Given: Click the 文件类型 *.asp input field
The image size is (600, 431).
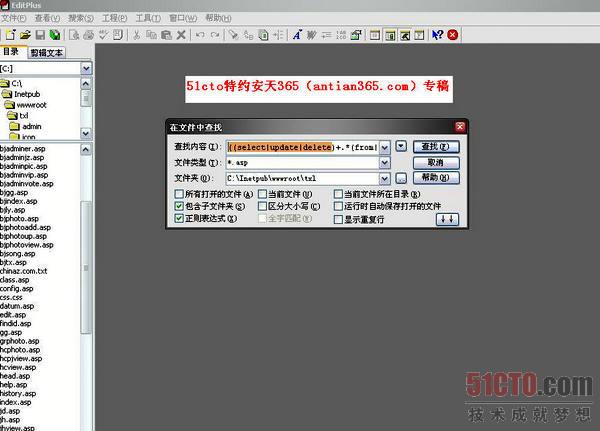Looking at the screenshot, I should (302, 163).
